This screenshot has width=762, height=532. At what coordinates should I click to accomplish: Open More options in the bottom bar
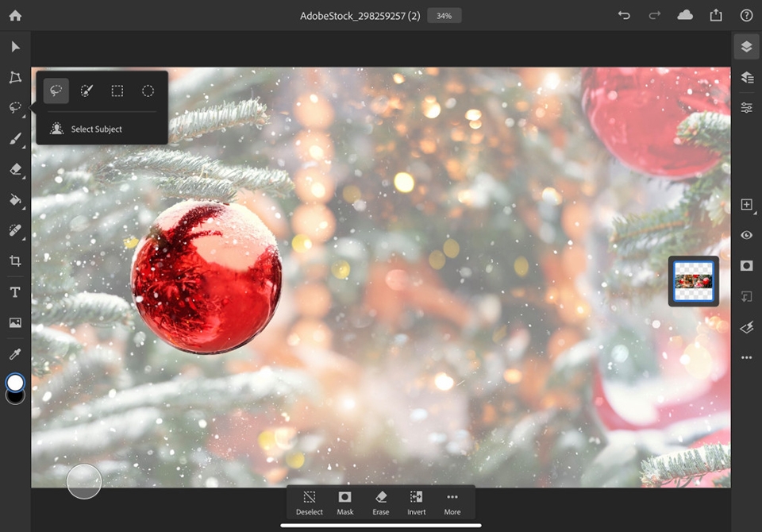pyautogui.click(x=452, y=502)
